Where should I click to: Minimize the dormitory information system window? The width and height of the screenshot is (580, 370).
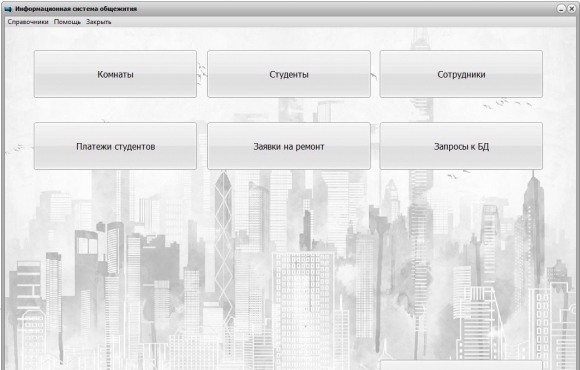pyautogui.click(x=561, y=9)
